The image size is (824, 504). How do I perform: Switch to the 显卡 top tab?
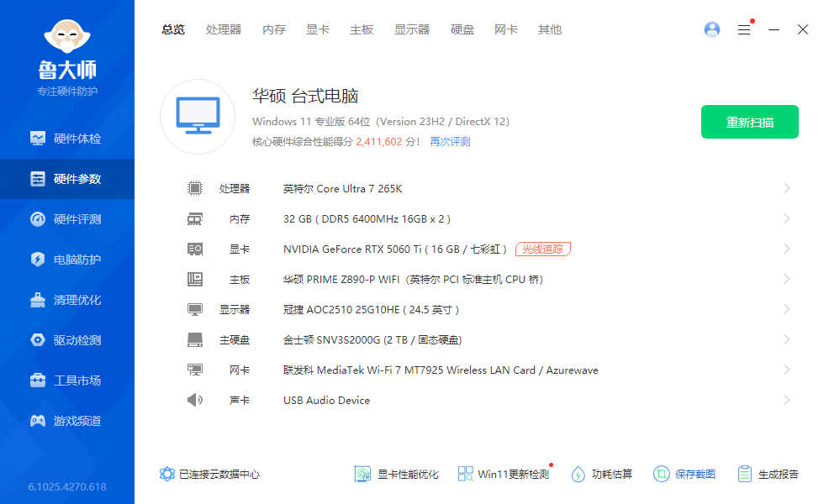click(x=318, y=29)
